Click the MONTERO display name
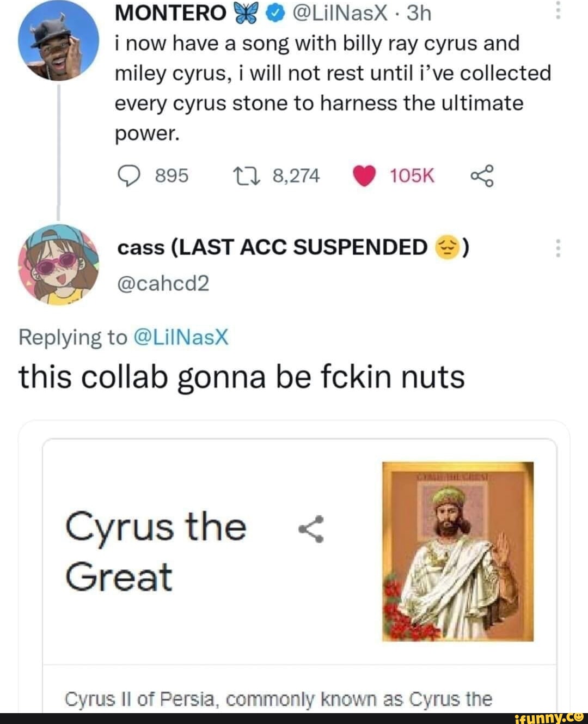Image resolution: width=588 pixels, height=724 pixels. click(170, 13)
